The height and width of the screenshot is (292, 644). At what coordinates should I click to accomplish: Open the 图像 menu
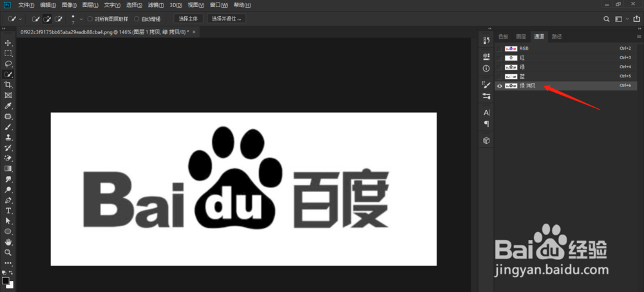(69, 5)
